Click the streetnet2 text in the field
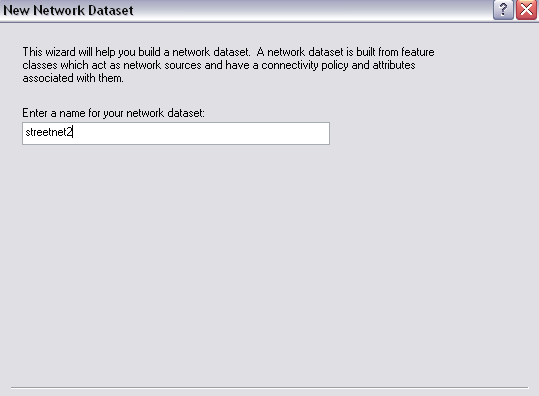The width and height of the screenshot is (539, 396). point(49,132)
